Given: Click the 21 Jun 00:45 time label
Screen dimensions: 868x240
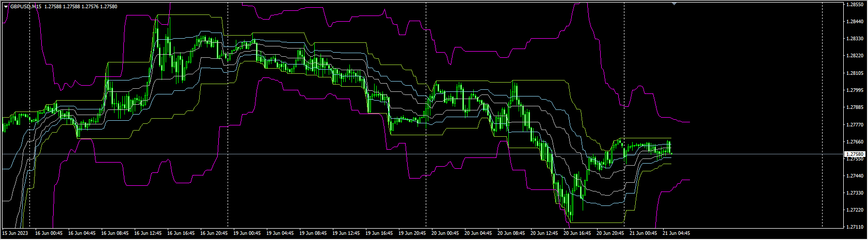Looking at the screenshot, I should (x=643, y=233).
